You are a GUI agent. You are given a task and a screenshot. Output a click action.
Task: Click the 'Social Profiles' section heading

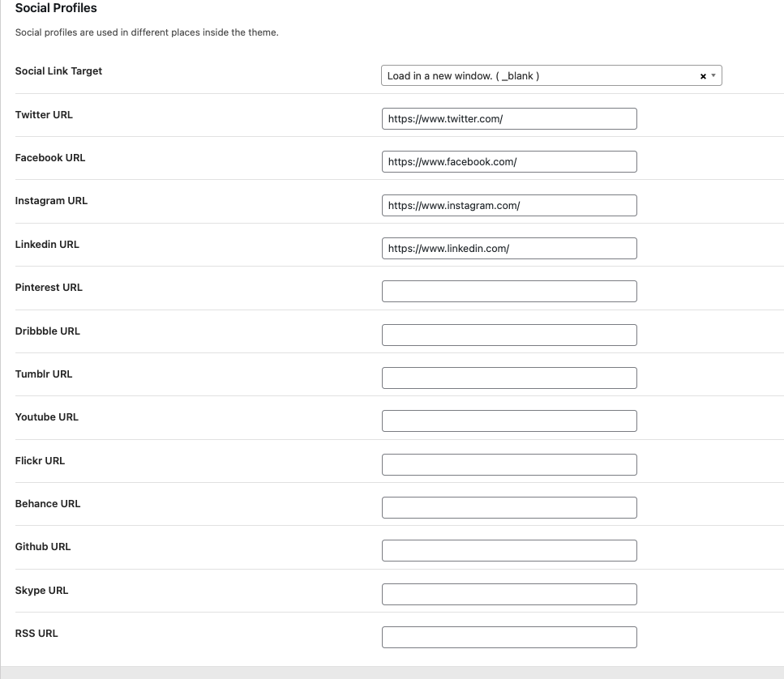click(56, 8)
